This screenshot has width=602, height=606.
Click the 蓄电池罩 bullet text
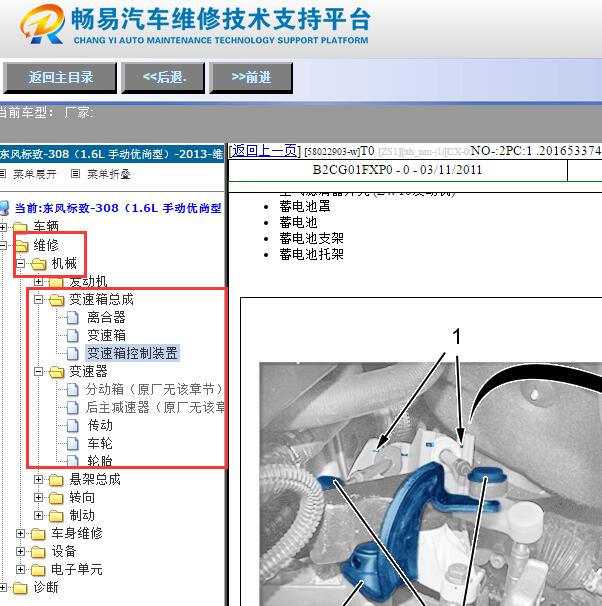305,206
